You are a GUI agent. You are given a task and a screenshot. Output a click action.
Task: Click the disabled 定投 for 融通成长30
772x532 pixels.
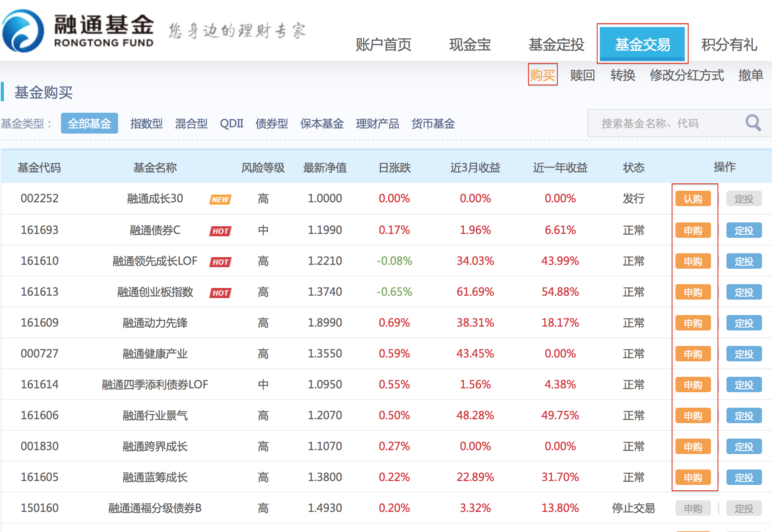coord(744,199)
